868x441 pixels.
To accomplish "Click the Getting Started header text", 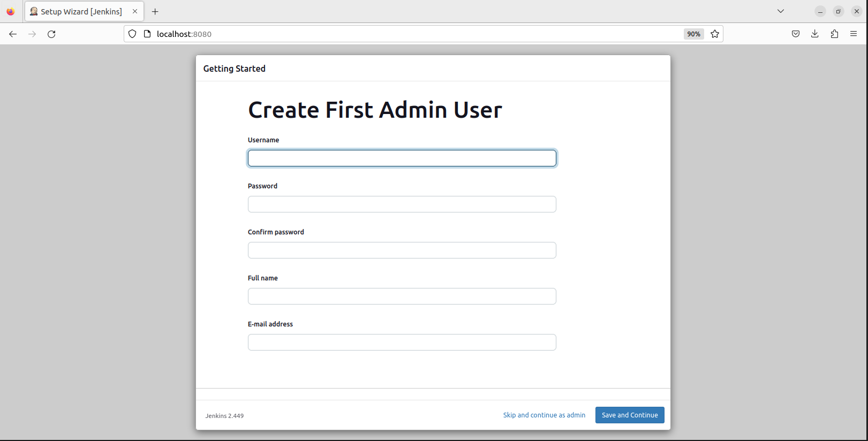I will pyautogui.click(x=235, y=69).
